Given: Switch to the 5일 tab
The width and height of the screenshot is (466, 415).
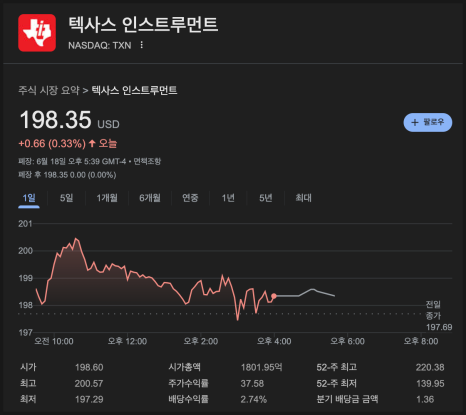Looking at the screenshot, I should [x=66, y=198].
